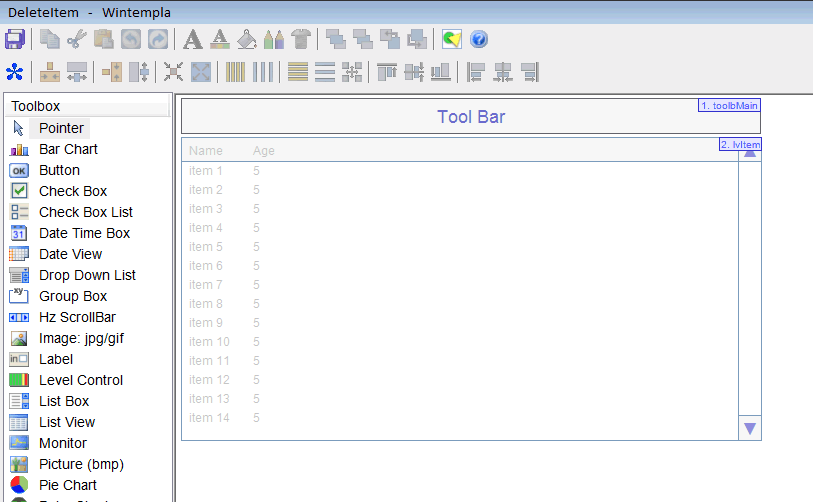Click the fourth layered-rectangles order icon
Viewport: 813px width, 502px height.
(417, 39)
